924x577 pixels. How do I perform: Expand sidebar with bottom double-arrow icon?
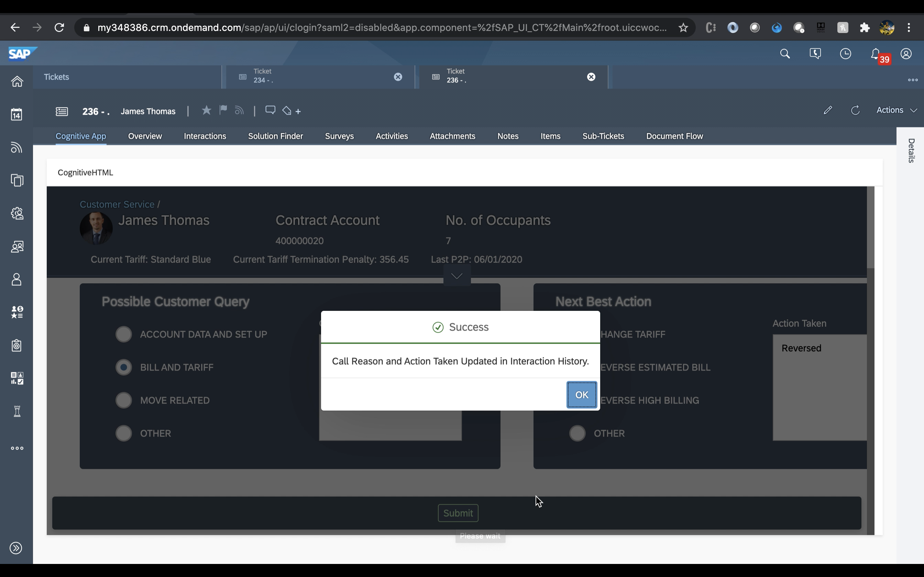[16, 548]
